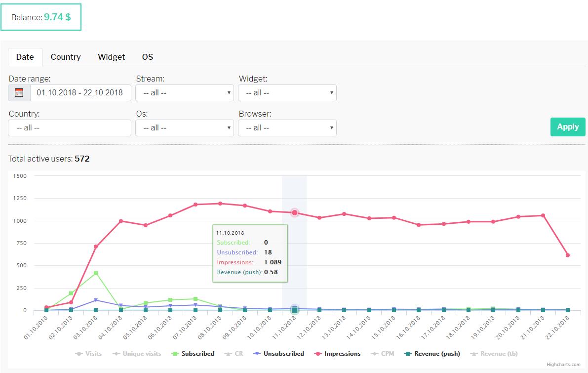
Task: Switch to the Country tab
Action: click(x=66, y=57)
